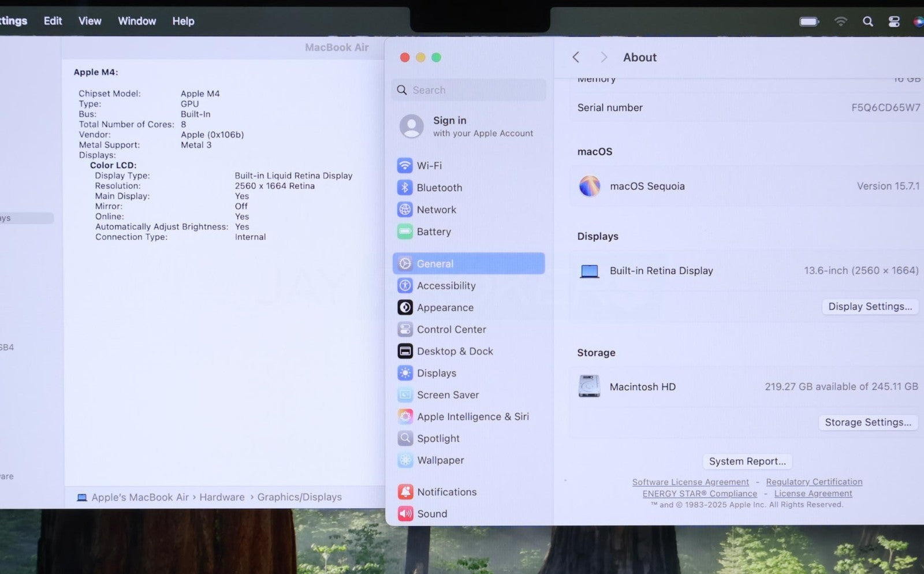The height and width of the screenshot is (574, 924).
Task: Select Desktop & Dock settings
Action: (454, 351)
